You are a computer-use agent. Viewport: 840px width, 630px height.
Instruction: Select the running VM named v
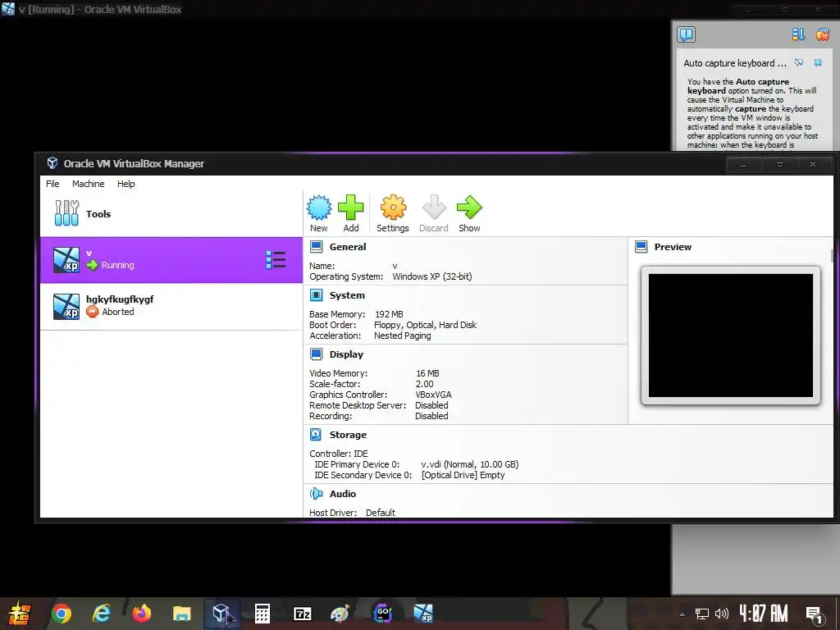(171, 260)
